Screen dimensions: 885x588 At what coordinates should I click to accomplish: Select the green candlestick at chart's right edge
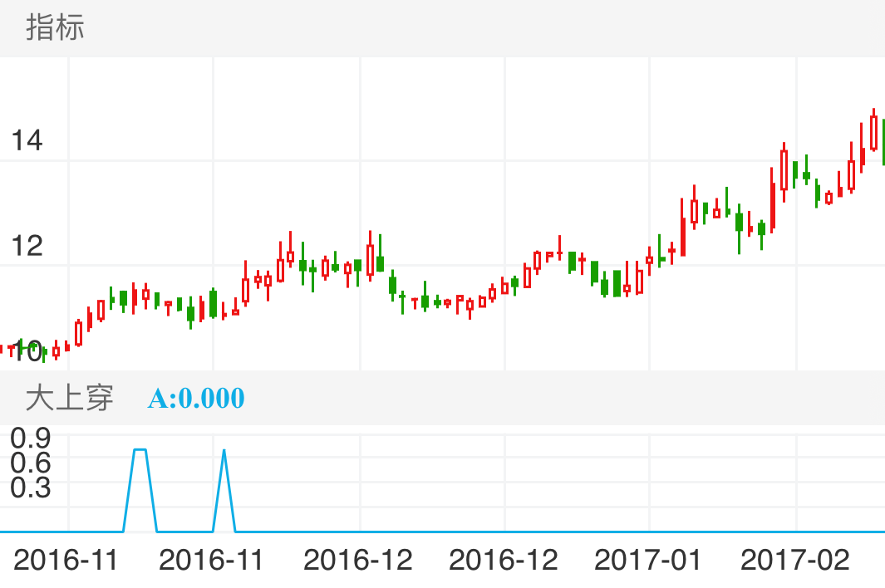pyautogui.click(x=883, y=141)
